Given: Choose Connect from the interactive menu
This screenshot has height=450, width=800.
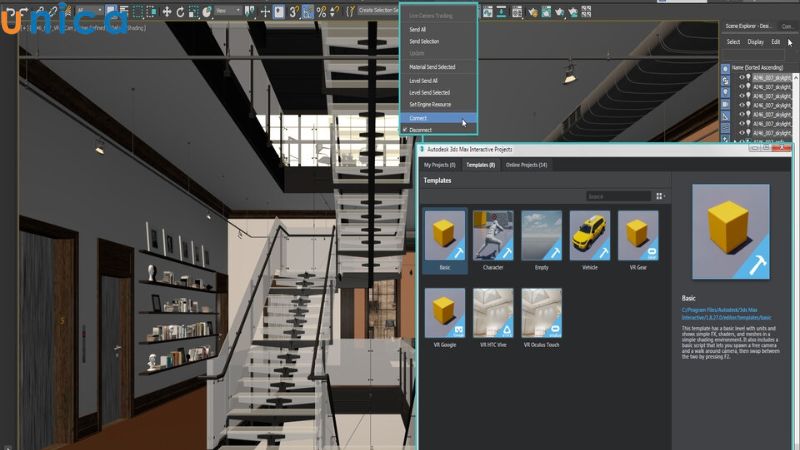Looking at the screenshot, I should pyautogui.click(x=418, y=118).
